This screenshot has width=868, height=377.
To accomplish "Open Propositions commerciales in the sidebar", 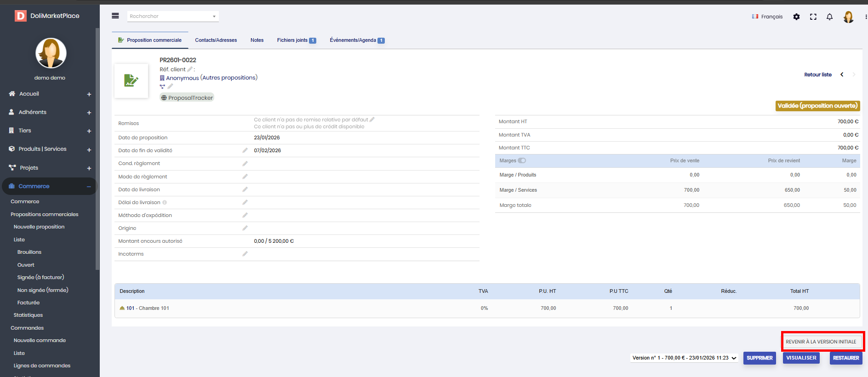I will coord(45,214).
